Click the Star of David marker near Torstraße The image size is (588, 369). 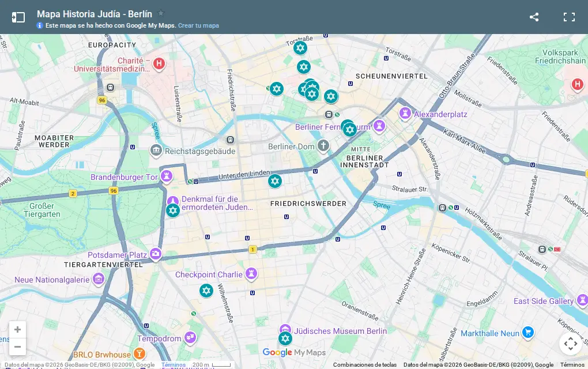(300, 48)
